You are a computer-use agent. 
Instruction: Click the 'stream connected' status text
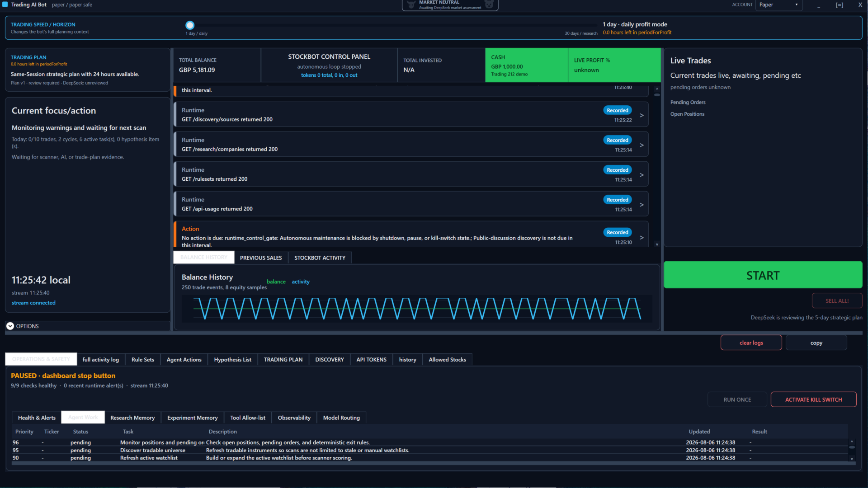33,303
